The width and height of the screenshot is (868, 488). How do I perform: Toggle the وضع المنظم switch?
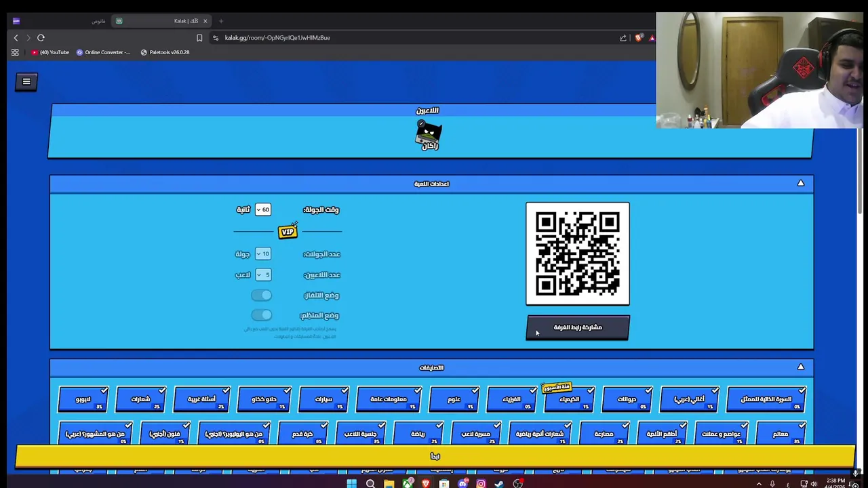[261, 315]
